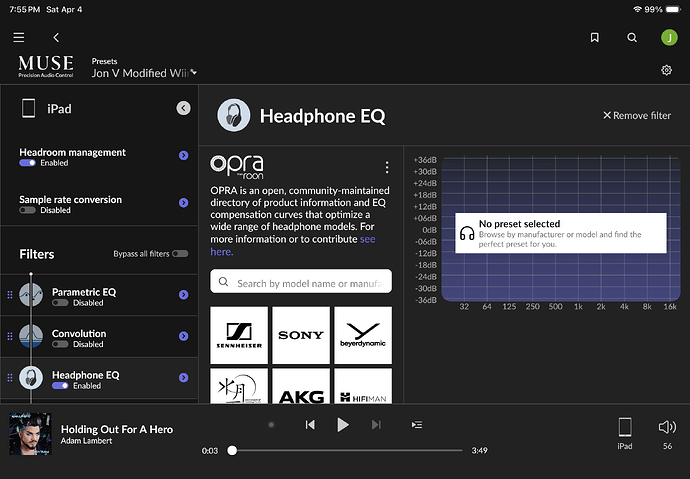Open Headphone EQ settings arrow
690x479 pixels.
pyautogui.click(x=184, y=377)
